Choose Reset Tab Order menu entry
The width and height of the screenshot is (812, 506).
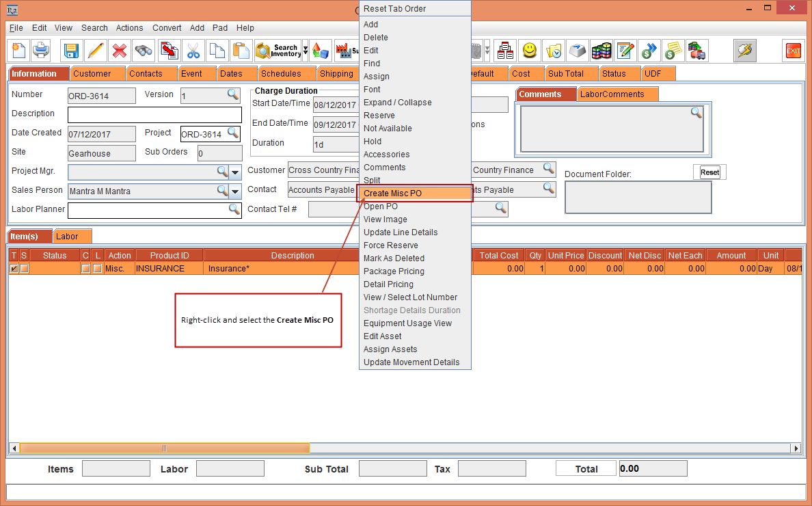415,9
